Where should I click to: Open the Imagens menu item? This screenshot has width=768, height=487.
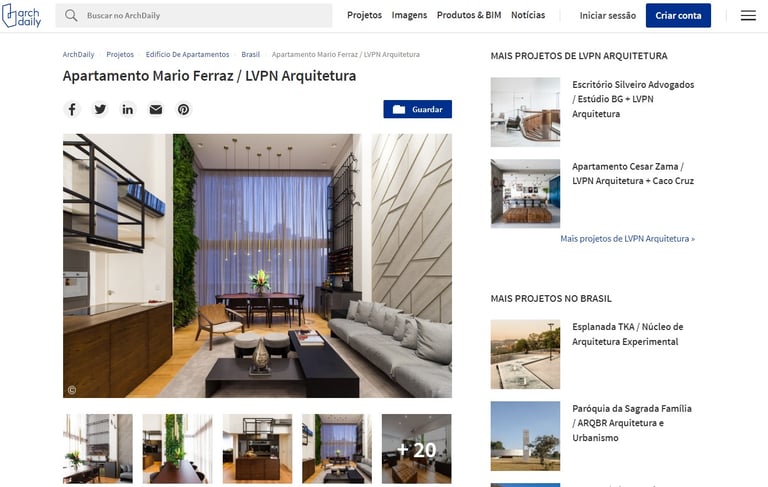coord(409,15)
